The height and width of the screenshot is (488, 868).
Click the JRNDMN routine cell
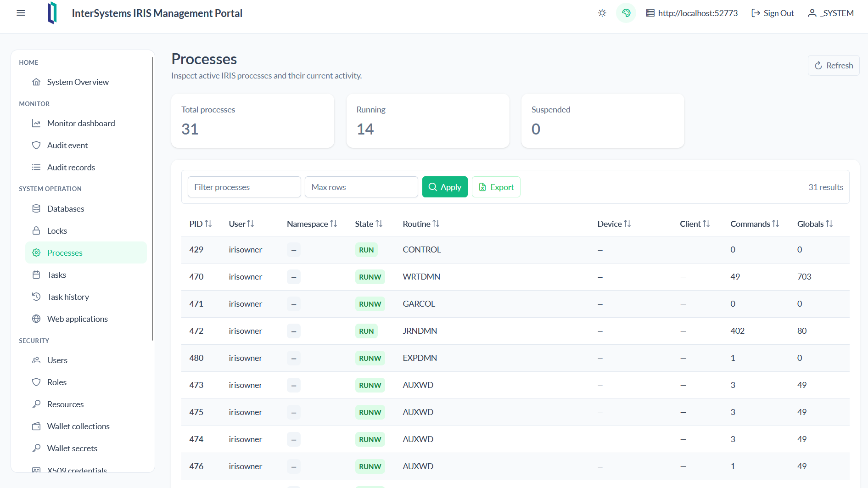(420, 331)
